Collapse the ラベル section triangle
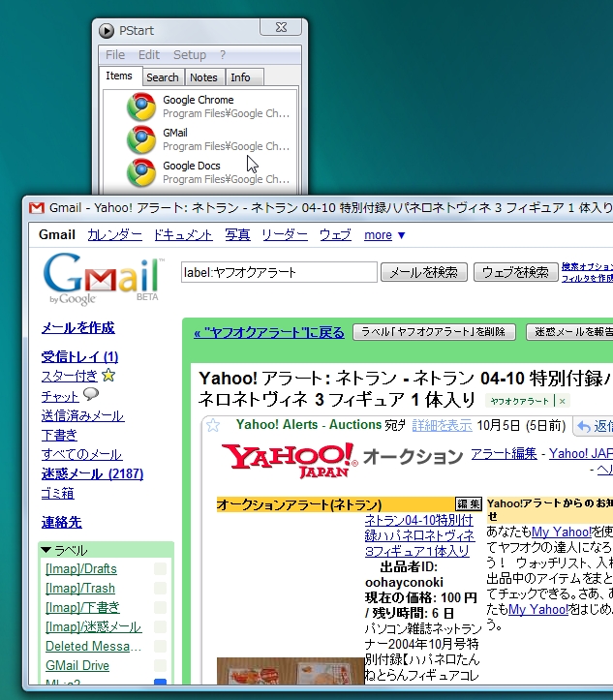This screenshot has width=613, height=700. 46,550
